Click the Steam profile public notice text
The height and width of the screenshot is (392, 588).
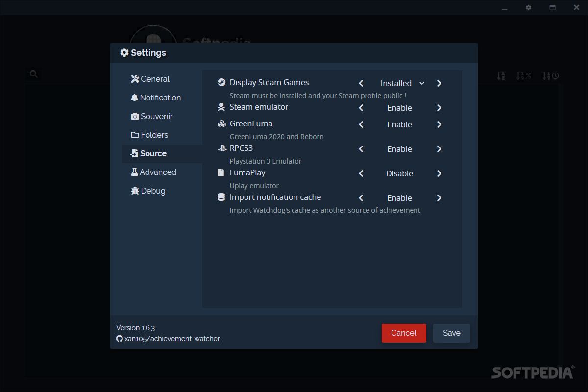[x=318, y=96]
